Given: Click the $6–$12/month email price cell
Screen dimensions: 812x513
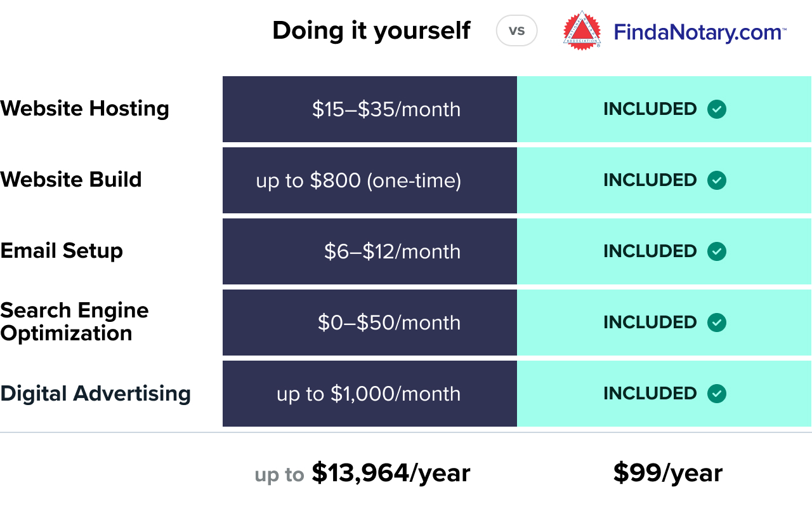Looking at the screenshot, I should pos(392,251).
